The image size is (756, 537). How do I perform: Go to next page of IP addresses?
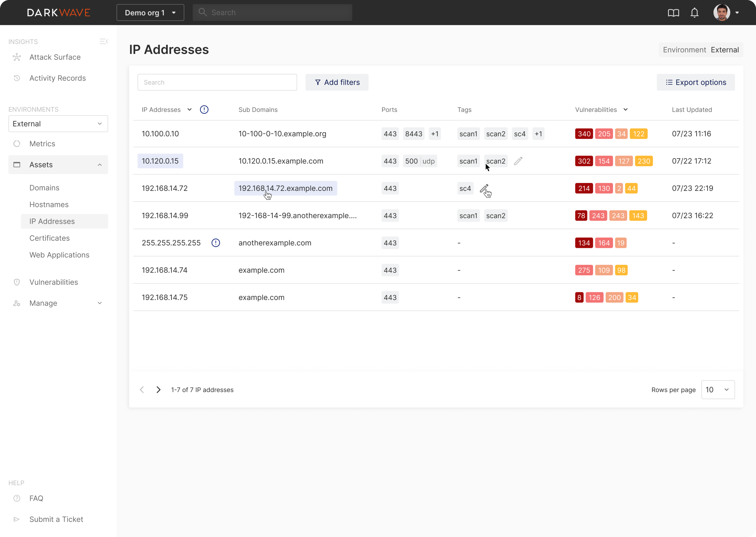pyautogui.click(x=158, y=389)
